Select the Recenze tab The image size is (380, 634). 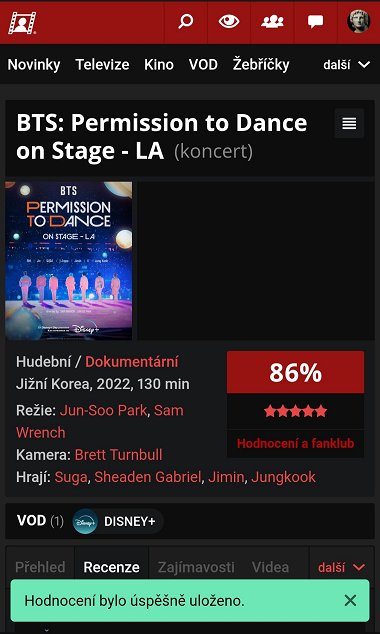pyautogui.click(x=112, y=567)
